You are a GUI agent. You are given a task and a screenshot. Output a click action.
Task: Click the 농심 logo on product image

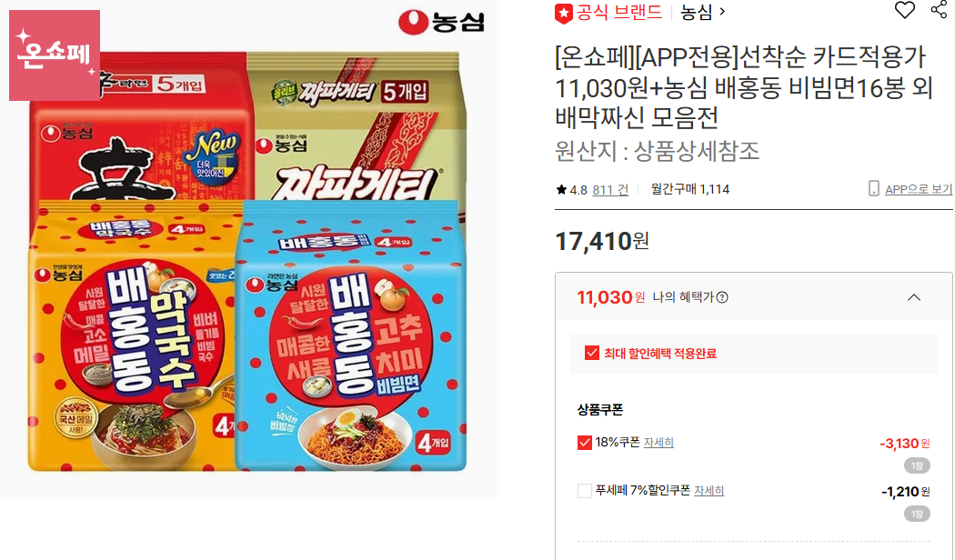coord(441,23)
